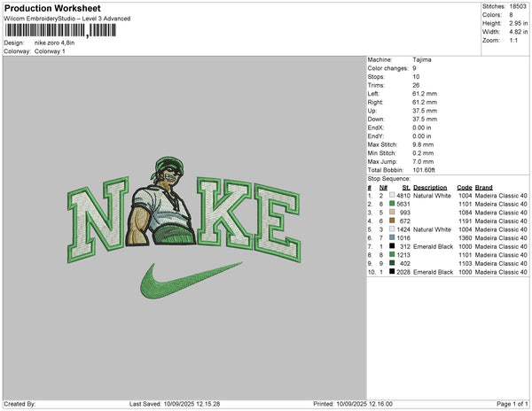Select the Max Jump value "7.0 mm"

pyautogui.click(x=423, y=161)
